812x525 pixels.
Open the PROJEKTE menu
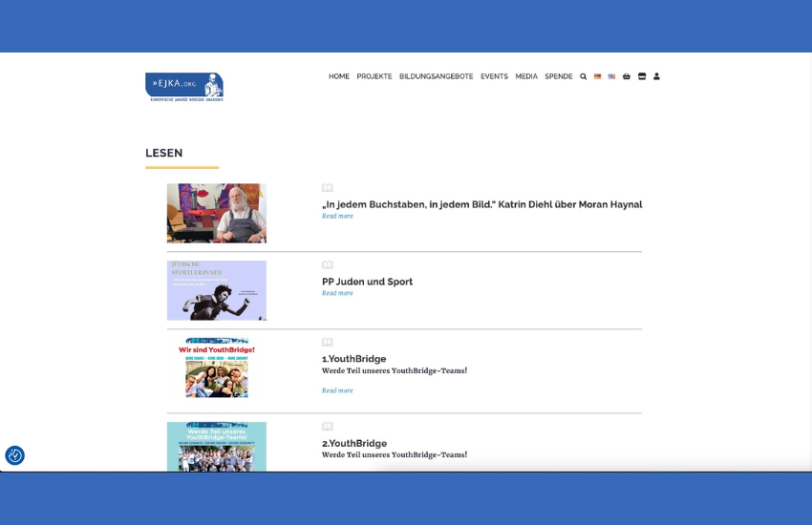374,76
